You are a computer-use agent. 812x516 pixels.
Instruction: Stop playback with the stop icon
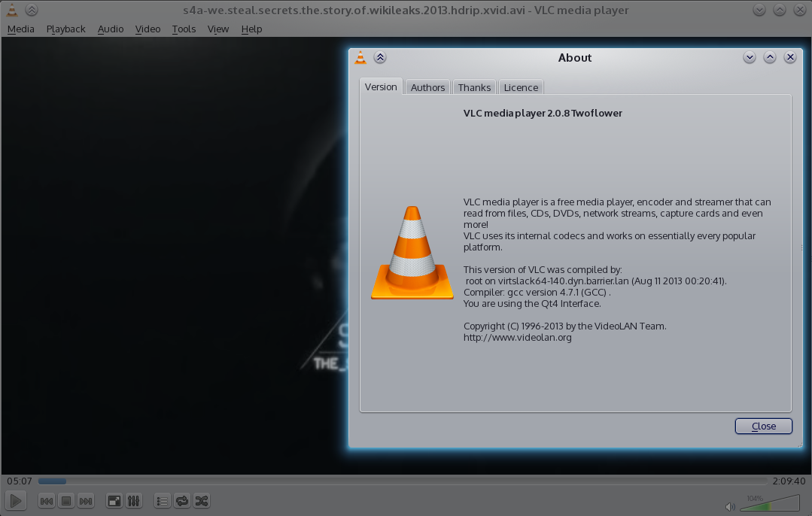tap(66, 501)
